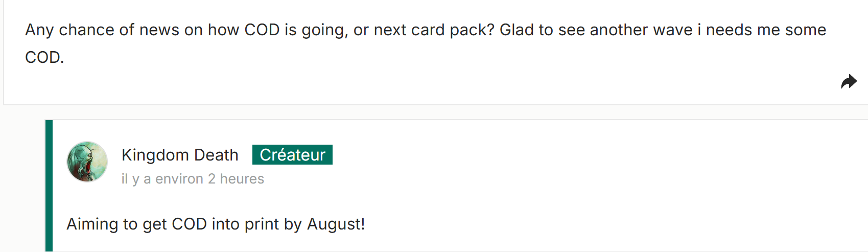The image size is (868, 252).
Task: Open the Kingdom Death profile name
Action: [180, 155]
